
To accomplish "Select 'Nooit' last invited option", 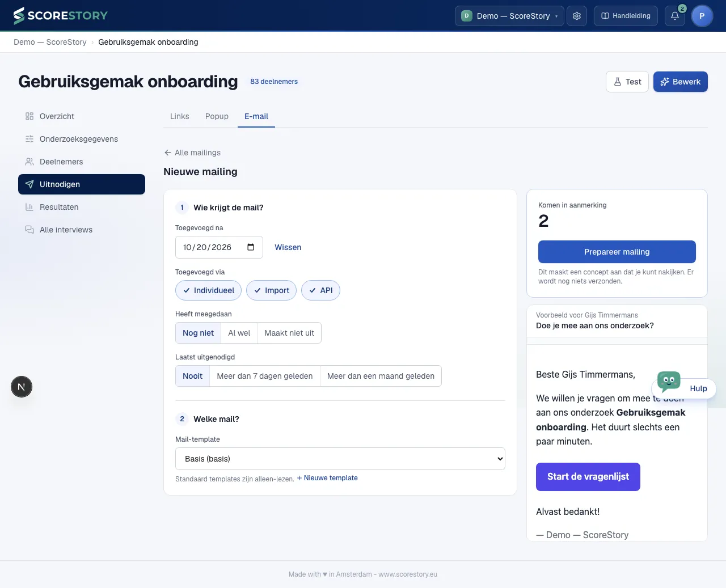I will 193,376.
